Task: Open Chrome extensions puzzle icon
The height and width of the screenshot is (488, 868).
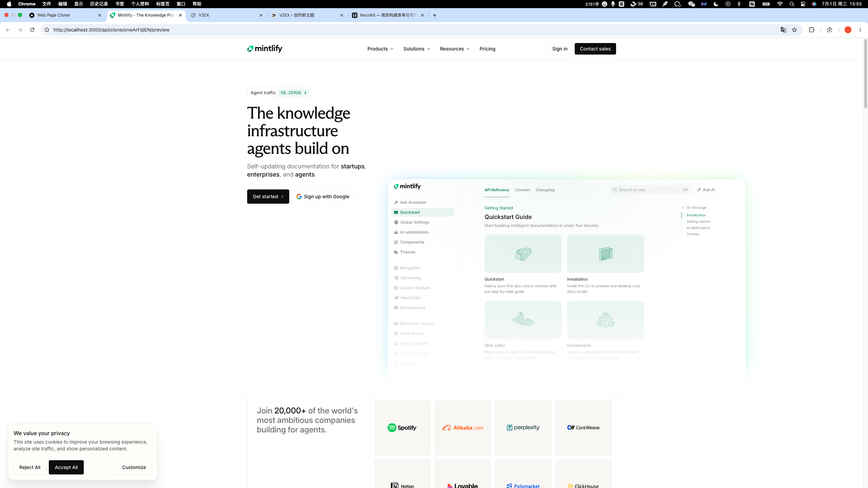Action: point(811,30)
